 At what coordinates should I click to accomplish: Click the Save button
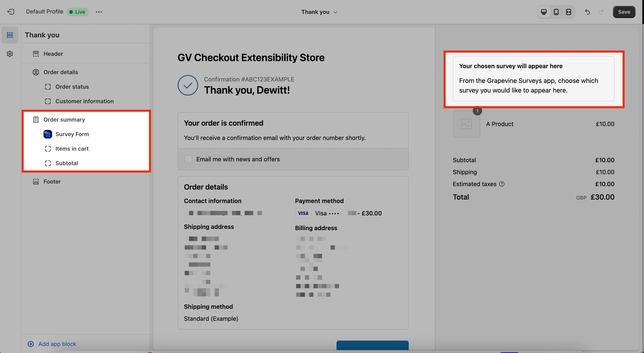pyautogui.click(x=624, y=12)
